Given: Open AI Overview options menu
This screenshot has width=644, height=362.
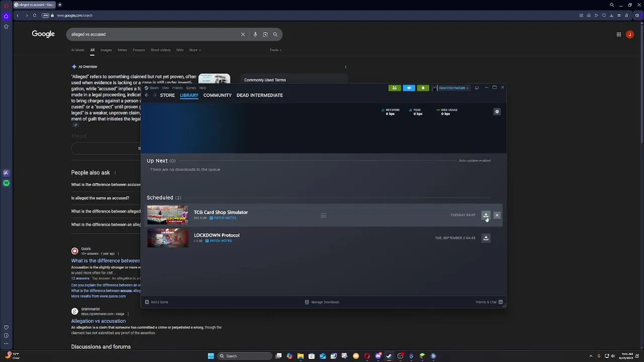Looking at the screenshot, I should tap(345, 67).
